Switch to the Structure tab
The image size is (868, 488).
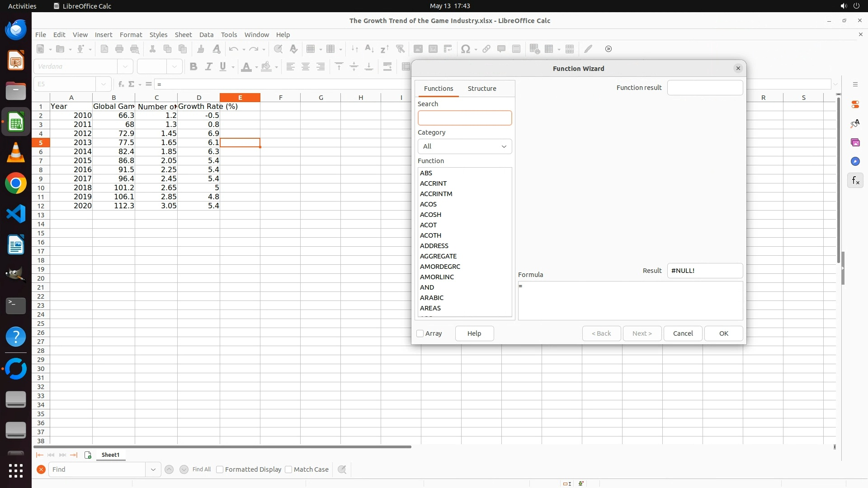(x=481, y=89)
